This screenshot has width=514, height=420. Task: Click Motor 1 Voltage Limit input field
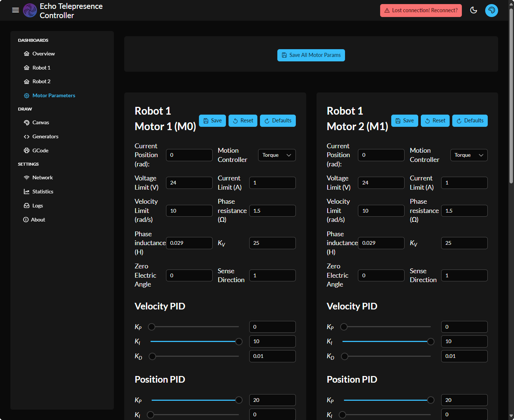pos(189,183)
